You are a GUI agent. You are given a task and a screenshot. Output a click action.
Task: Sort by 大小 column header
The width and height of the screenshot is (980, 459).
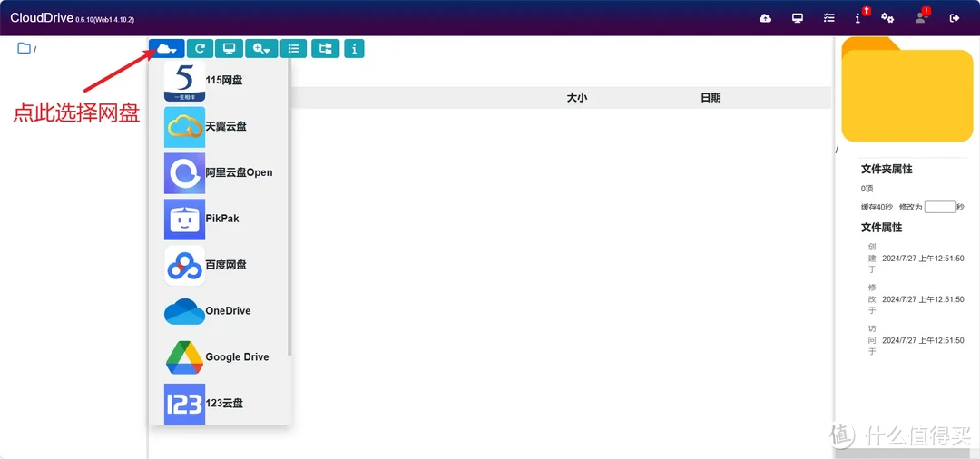(x=576, y=98)
